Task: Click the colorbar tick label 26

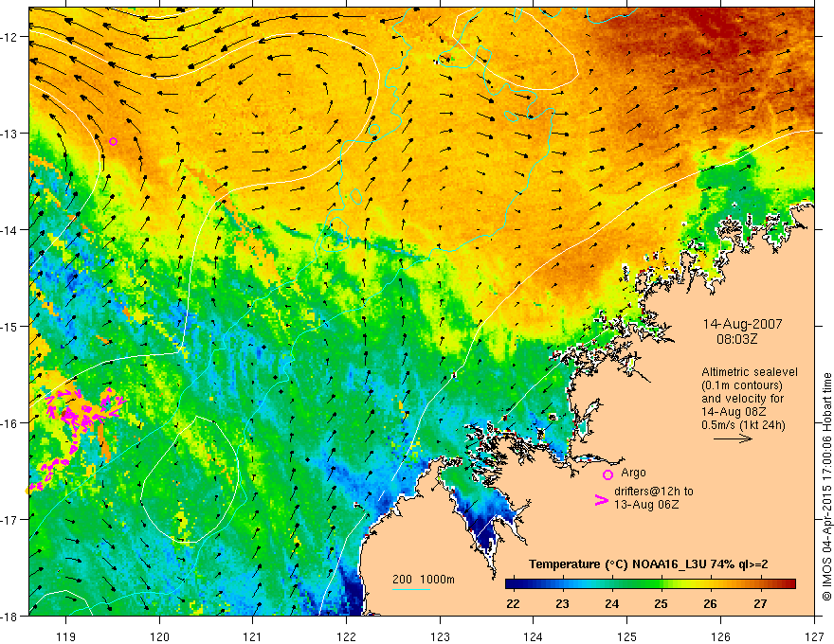Action: tap(710, 603)
